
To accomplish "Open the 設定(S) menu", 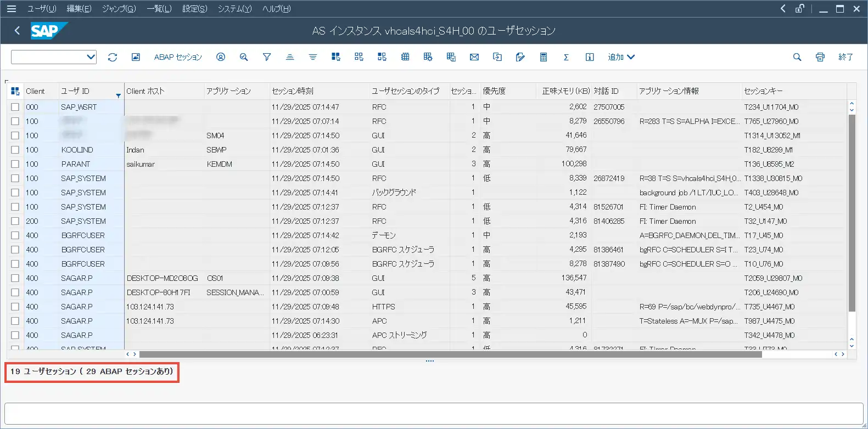I will pyautogui.click(x=195, y=9).
